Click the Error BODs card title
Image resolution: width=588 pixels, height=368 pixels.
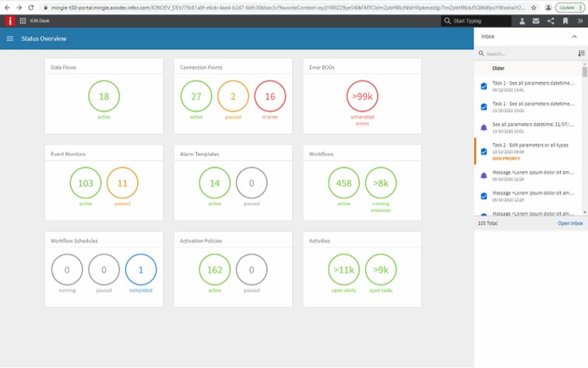tap(322, 67)
